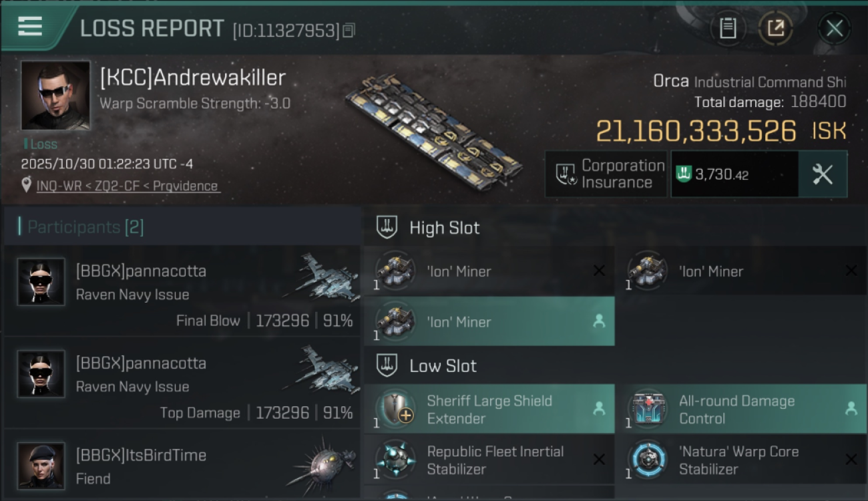868x501 pixels.
Task: Open the clipboard report icon
Action: pyautogui.click(x=728, y=28)
